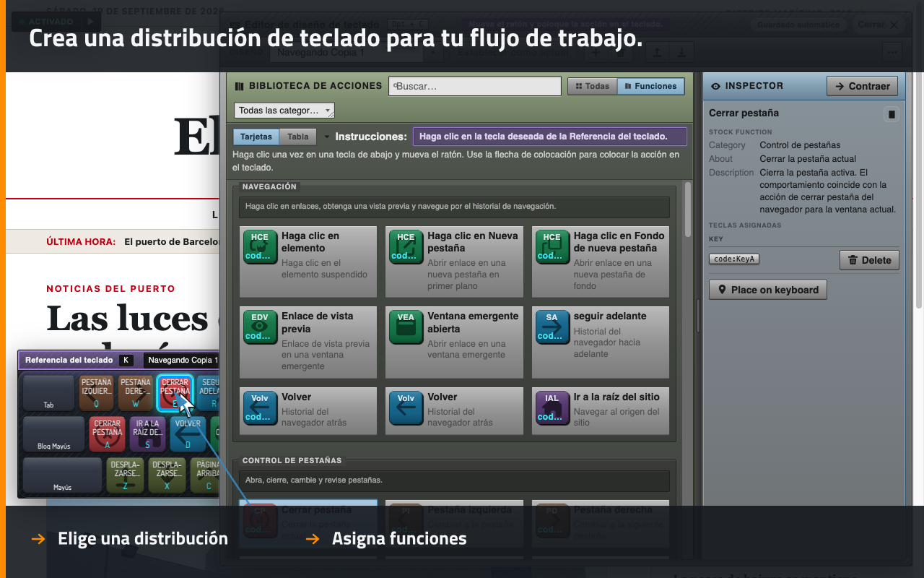924x578 pixels.
Task: Click the Bloq Mayús key in keyboard reference
Action: tap(54, 434)
